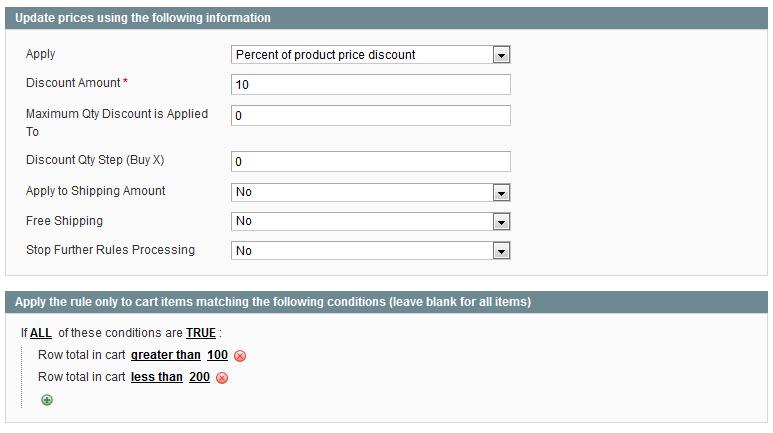This screenshot has height=433, width=773.
Task: Edit the 'greater than' operator
Action: click(x=165, y=355)
